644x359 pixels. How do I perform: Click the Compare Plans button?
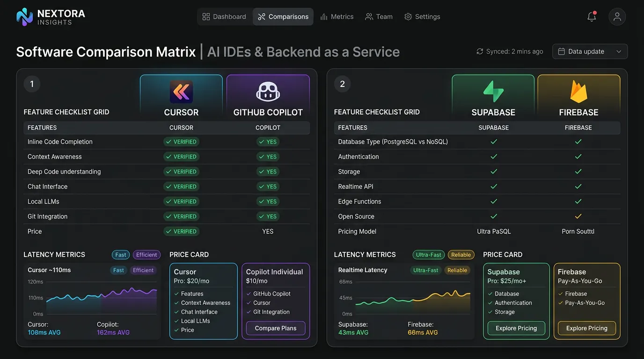[276, 328]
